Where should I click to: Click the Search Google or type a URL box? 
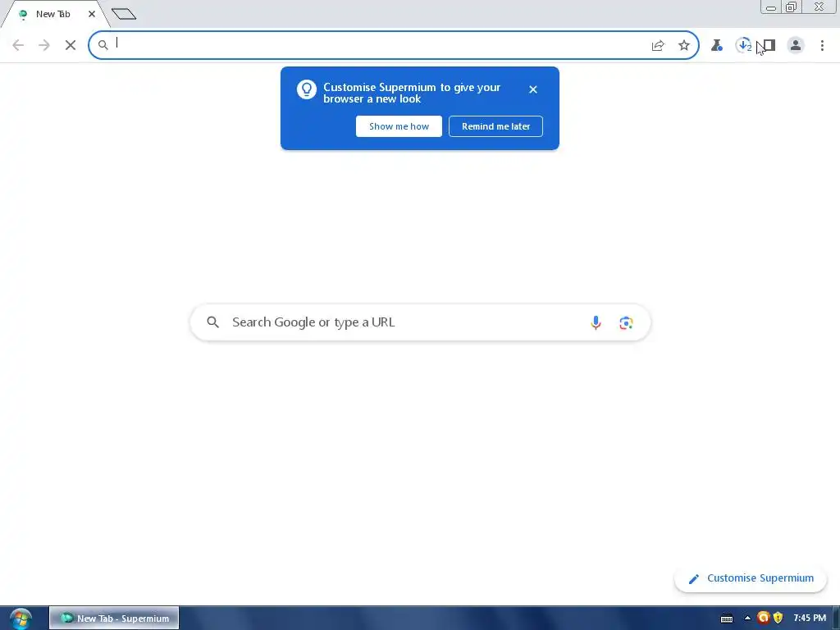point(421,322)
